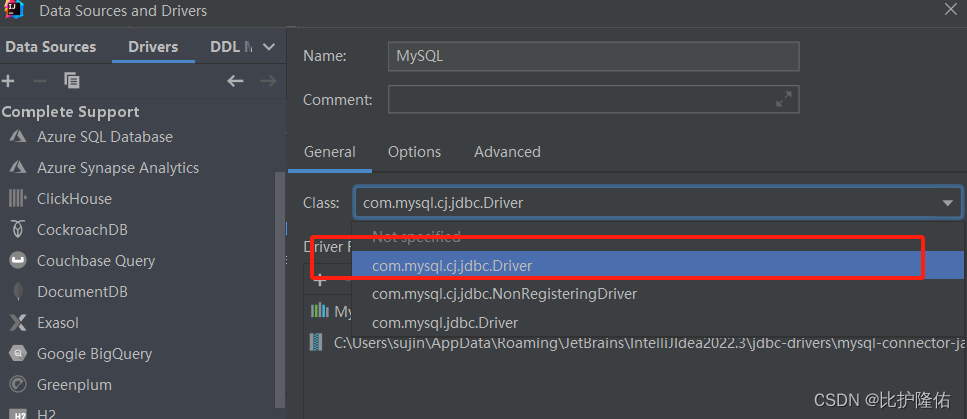Go back with the left arrow icon
Screen dimensions: 967x419
point(235,81)
